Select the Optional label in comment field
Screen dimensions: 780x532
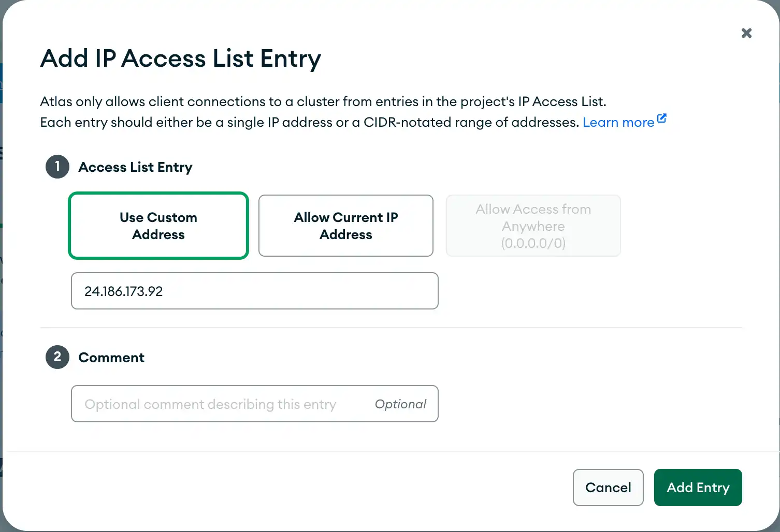click(400, 404)
